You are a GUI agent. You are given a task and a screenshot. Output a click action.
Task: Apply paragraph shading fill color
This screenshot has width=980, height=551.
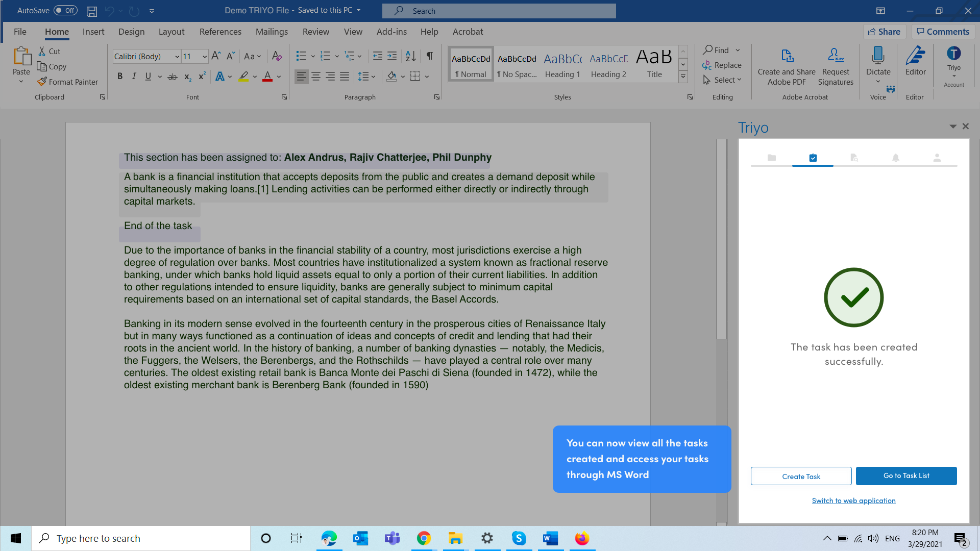pos(391,77)
